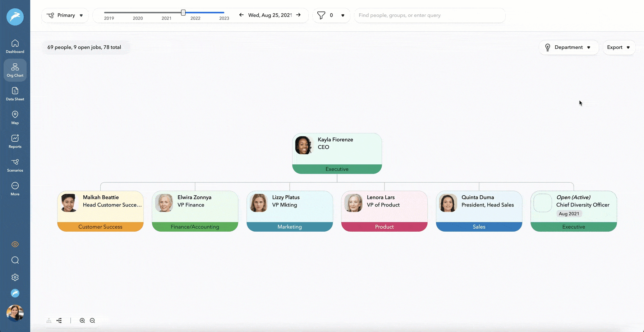Select the Data Sheet sidebar icon
This screenshot has width=644, height=332.
[x=15, y=93]
